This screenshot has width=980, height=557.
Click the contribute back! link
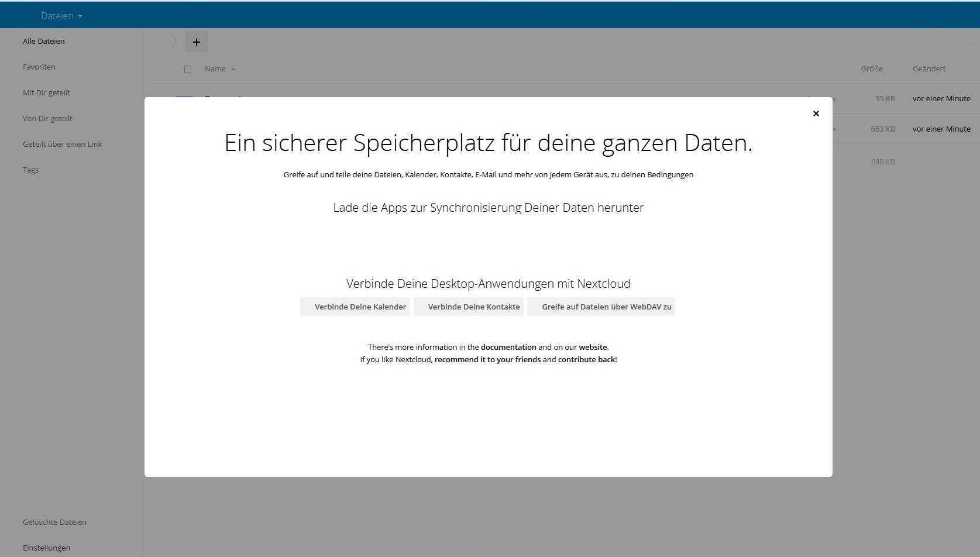(x=587, y=359)
